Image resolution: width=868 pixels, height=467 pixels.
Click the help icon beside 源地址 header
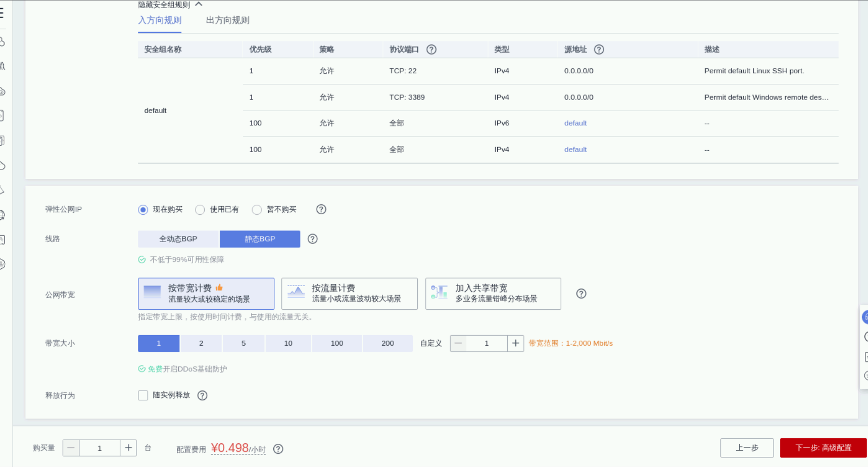coord(599,50)
